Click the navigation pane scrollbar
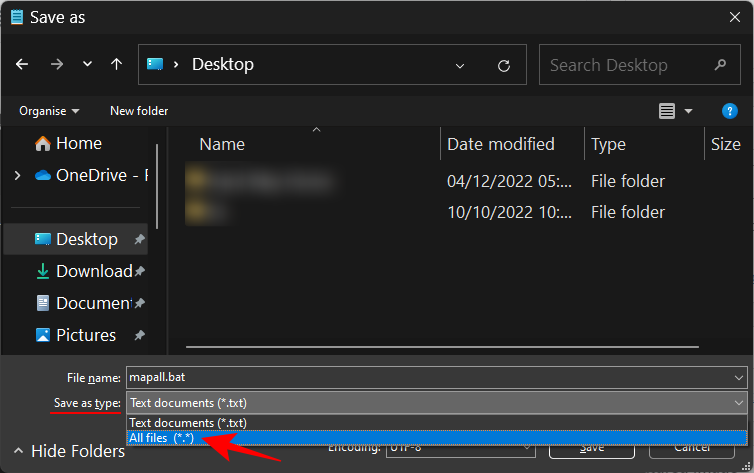The image size is (754, 473). (x=157, y=186)
